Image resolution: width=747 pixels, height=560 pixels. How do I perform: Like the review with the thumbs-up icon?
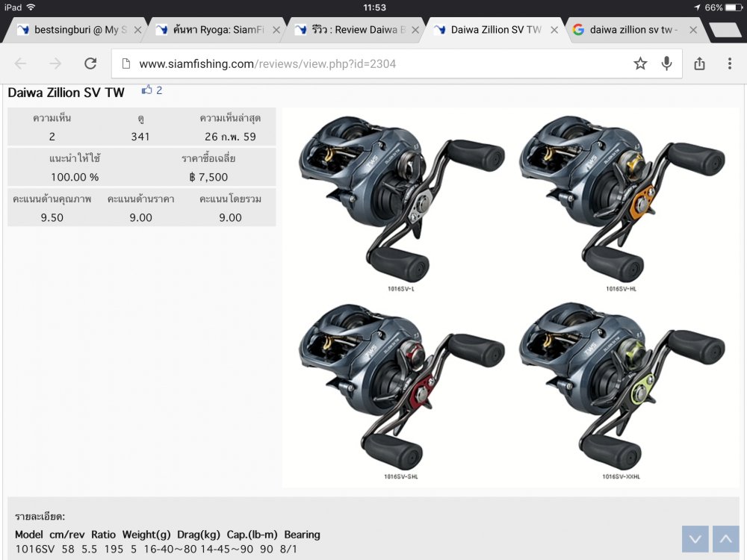146,90
